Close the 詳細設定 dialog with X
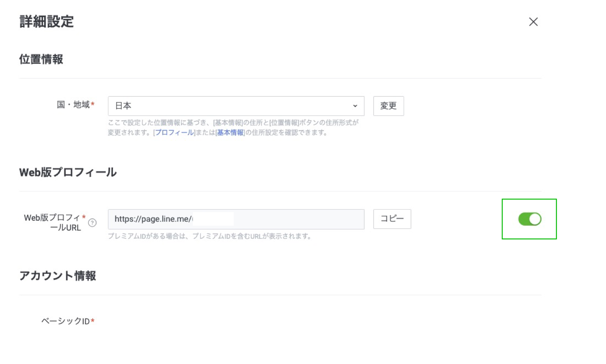 coord(533,22)
